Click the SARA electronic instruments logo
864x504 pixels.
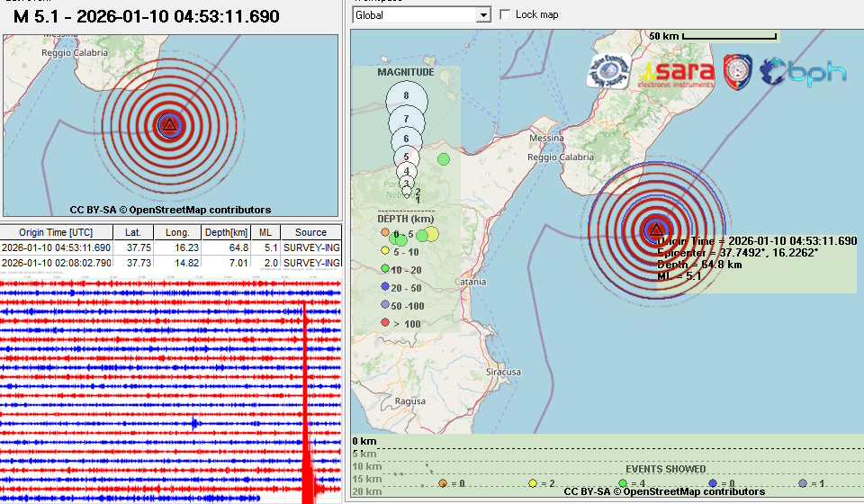click(x=679, y=74)
